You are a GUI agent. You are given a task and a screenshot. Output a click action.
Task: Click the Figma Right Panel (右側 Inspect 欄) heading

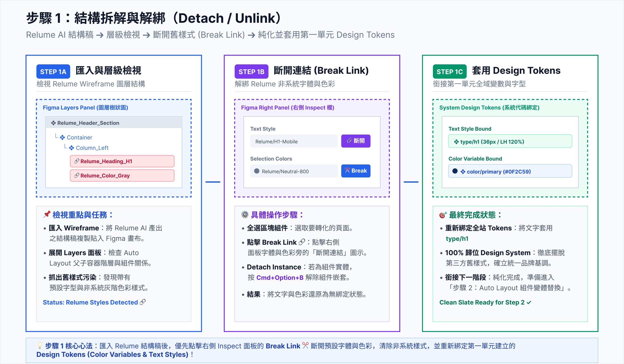coord(288,107)
